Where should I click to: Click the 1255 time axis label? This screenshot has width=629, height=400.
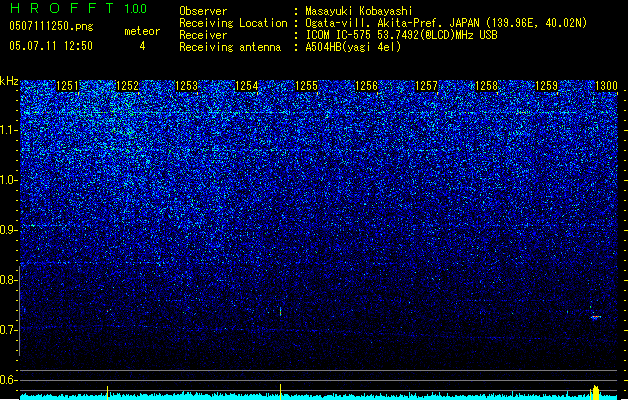306,86
